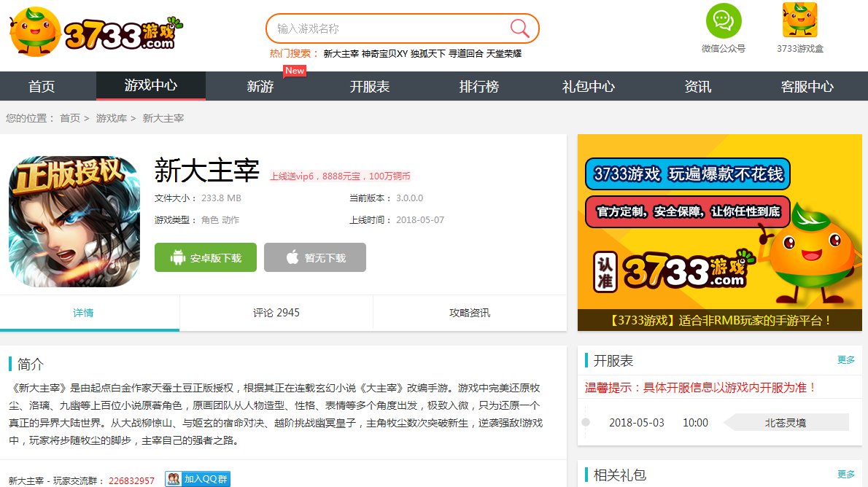Screen dimensions: 868x487
Task: Click the 上线送vip6 promo tag
Action: [x=340, y=176]
